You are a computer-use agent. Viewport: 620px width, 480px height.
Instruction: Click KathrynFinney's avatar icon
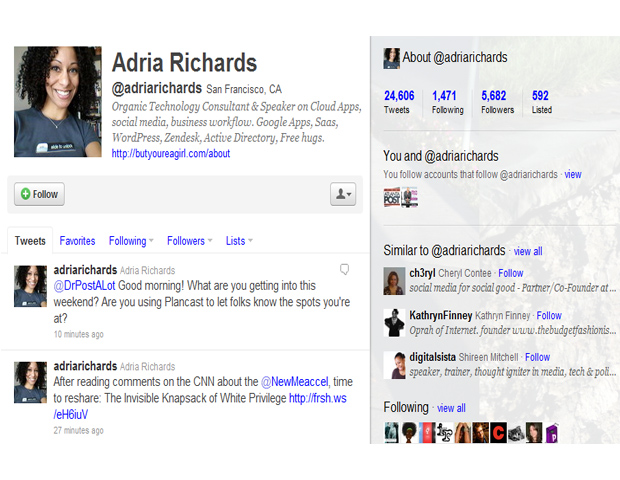click(x=394, y=323)
